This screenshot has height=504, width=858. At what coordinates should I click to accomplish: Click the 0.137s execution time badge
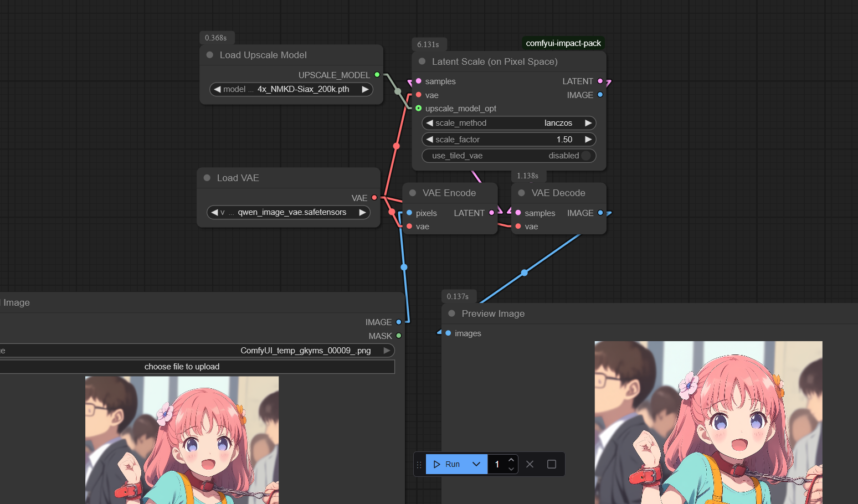(x=458, y=296)
